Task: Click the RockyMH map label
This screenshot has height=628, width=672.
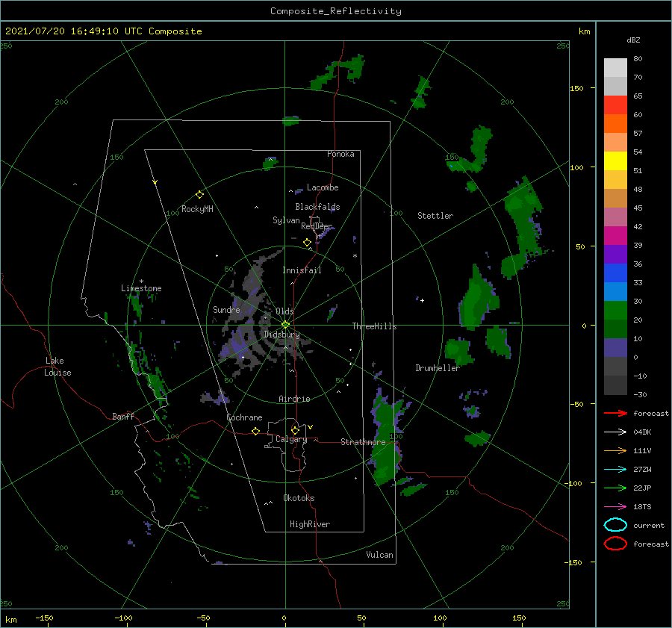Action: click(197, 209)
